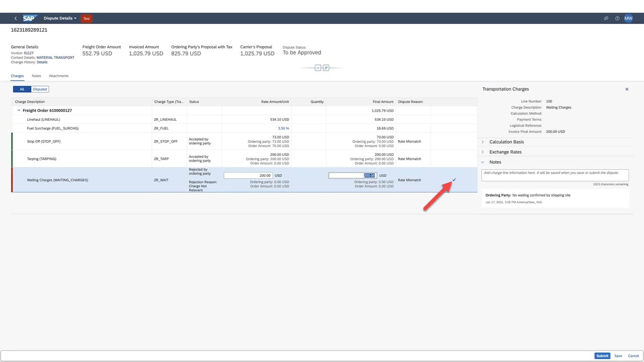Click the Final Amount column header
This screenshot has width=644, height=362.
point(361,102)
